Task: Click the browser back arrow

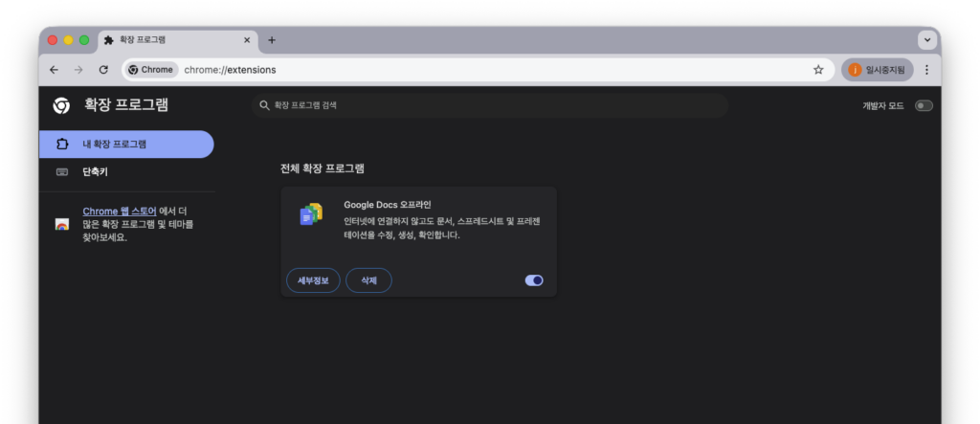Action: (x=54, y=70)
